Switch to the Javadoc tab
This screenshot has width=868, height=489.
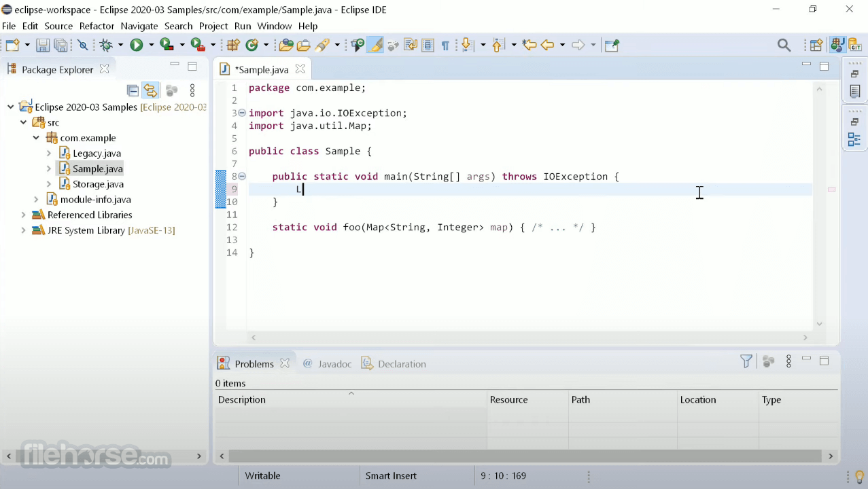327,364
